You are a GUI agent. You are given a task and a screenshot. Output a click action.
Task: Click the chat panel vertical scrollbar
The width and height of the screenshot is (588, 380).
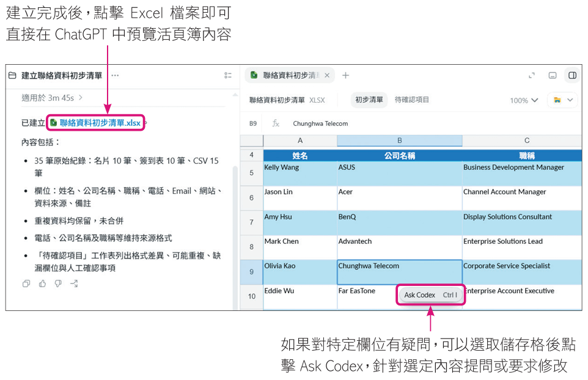(x=235, y=238)
